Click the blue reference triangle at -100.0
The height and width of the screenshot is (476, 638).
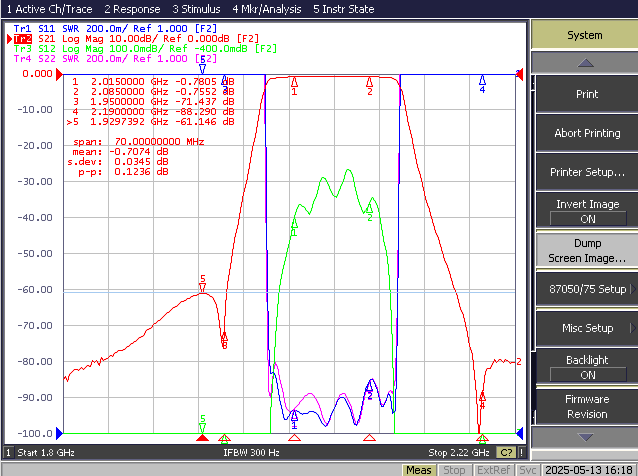[59, 434]
